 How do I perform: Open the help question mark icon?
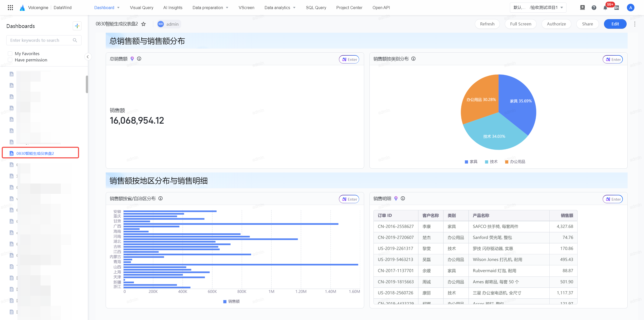click(594, 8)
